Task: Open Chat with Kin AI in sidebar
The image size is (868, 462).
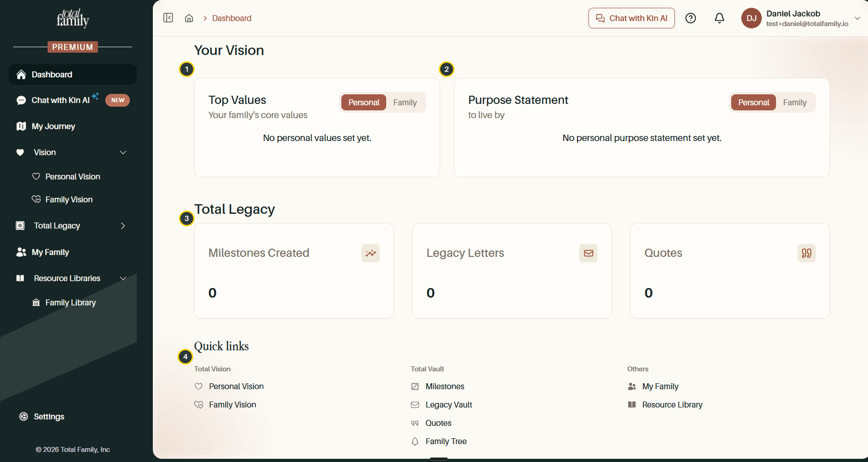Action: 73,100
